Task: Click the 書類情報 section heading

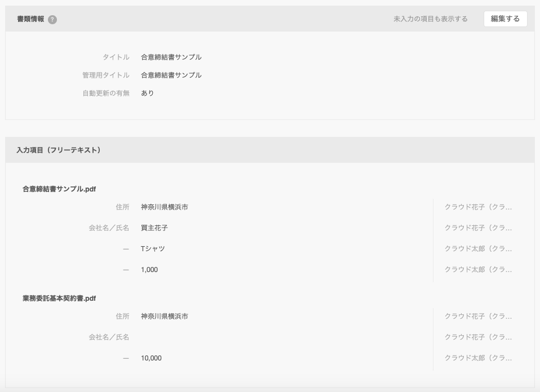Action: click(x=31, y=19)
